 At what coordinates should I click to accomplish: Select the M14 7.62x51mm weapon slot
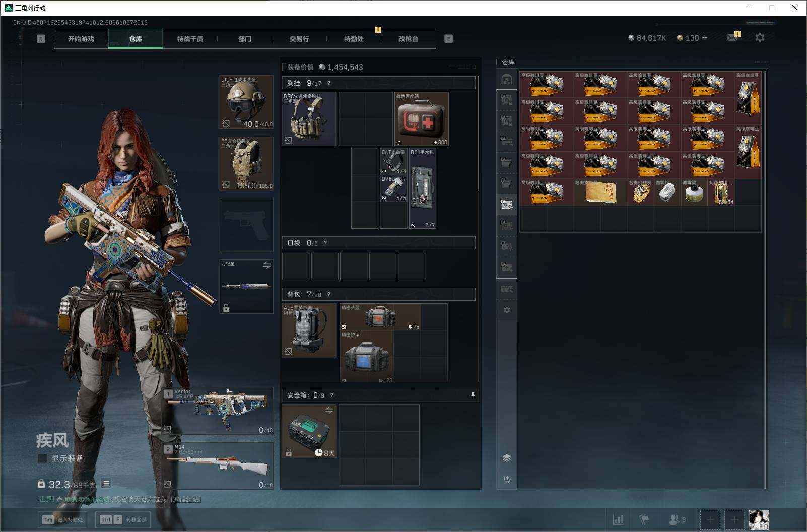click(x=218, y=466)
